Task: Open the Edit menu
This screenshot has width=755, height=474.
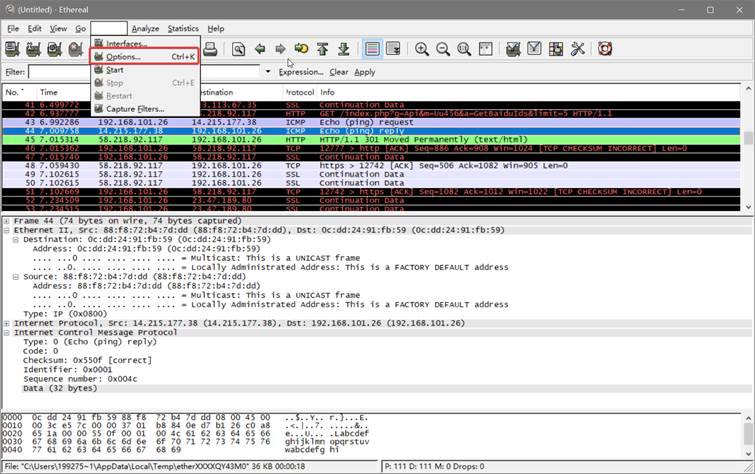Action: click(34, 28)
